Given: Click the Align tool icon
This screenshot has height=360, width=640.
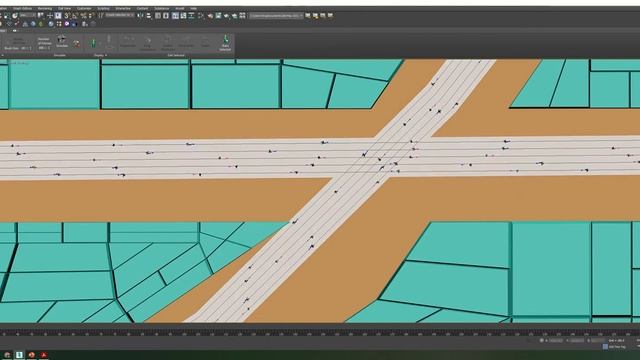Looking at the screenshot, I should pos(149,16).
